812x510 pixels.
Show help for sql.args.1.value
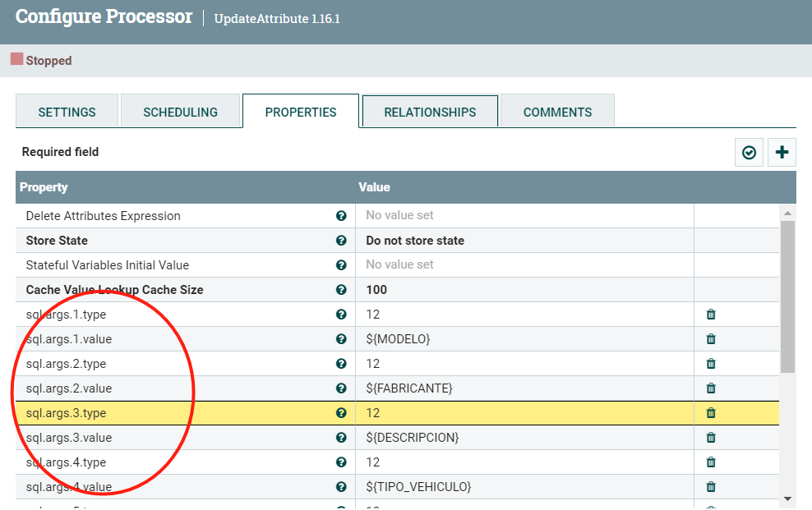click(341, 339)
